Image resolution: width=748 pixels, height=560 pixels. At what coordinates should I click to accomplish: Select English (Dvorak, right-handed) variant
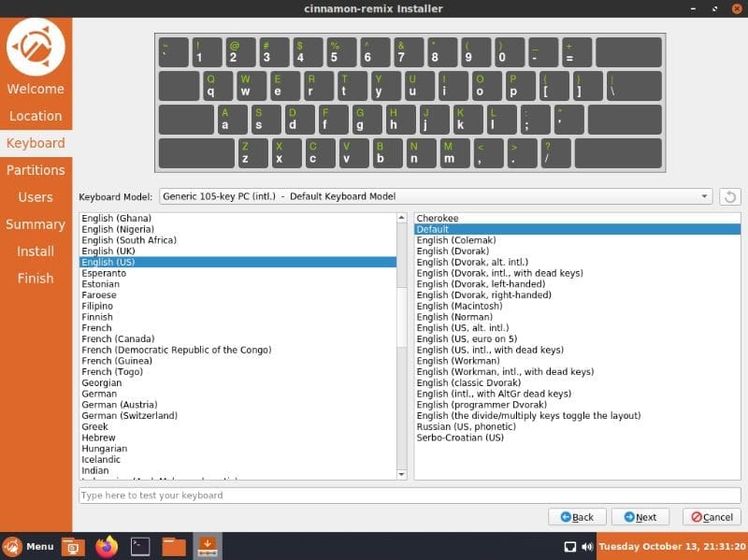tap(577, 295)
